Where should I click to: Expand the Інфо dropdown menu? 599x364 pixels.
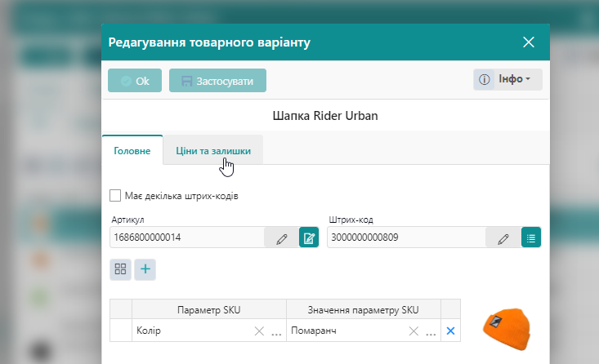tap(507, 79)
